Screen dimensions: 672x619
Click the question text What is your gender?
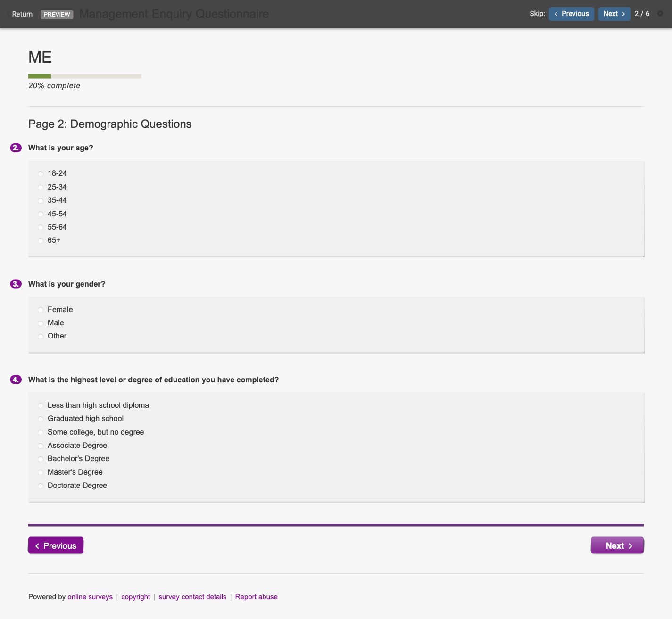pyautogui.click(x=67, y=284)
